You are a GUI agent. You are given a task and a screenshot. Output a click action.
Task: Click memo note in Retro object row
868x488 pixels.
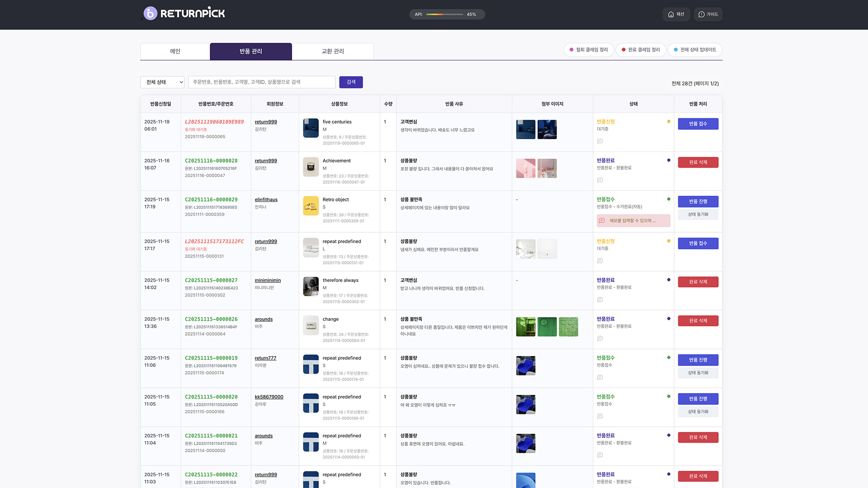point(633,221)
